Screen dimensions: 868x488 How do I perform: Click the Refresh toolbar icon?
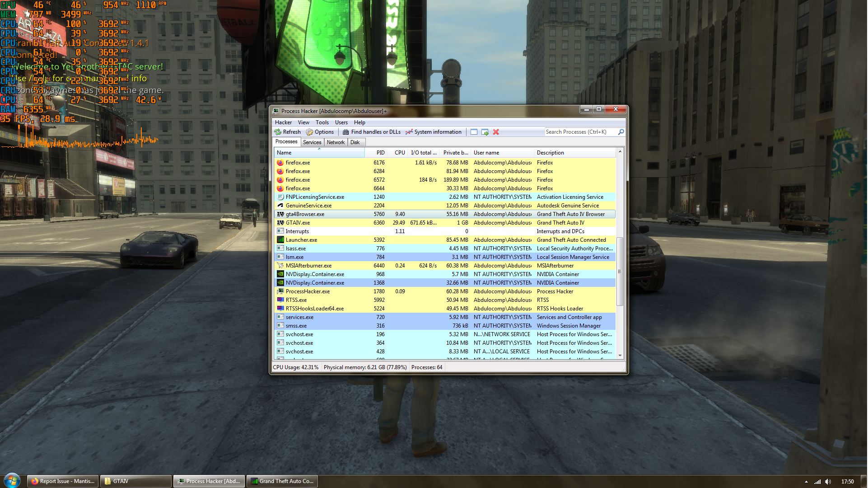[278, 132]
